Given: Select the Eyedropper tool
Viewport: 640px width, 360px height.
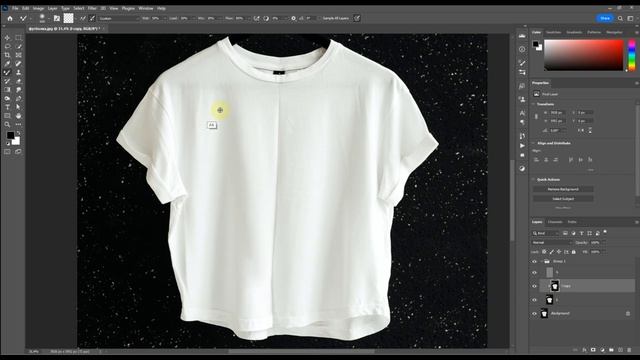Looking at the screenshot, I should (x=7, y=64).
